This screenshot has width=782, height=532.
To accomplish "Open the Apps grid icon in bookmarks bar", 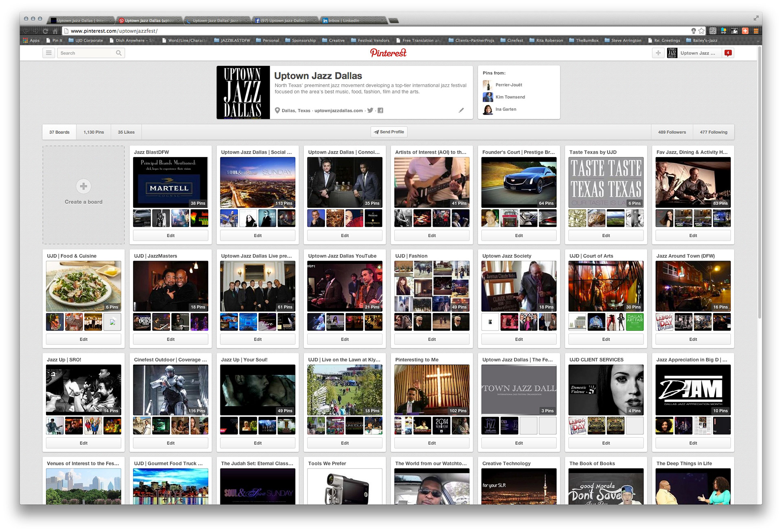I will pos(26,40).
